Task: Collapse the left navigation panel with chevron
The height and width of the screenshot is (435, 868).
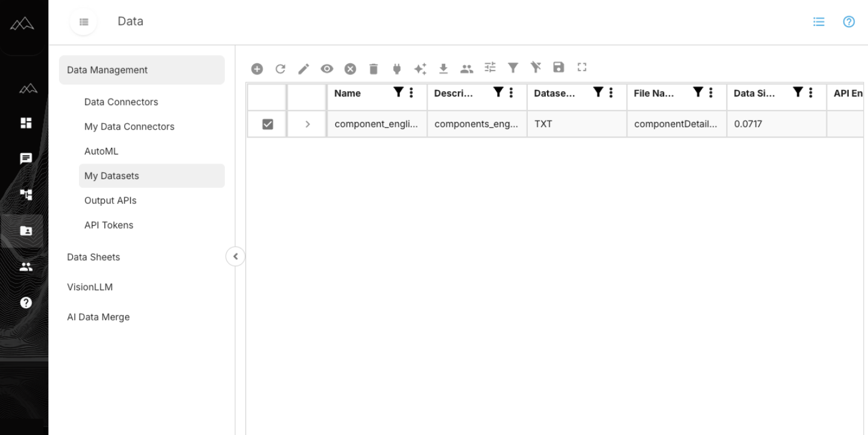Action: point(235,256)
